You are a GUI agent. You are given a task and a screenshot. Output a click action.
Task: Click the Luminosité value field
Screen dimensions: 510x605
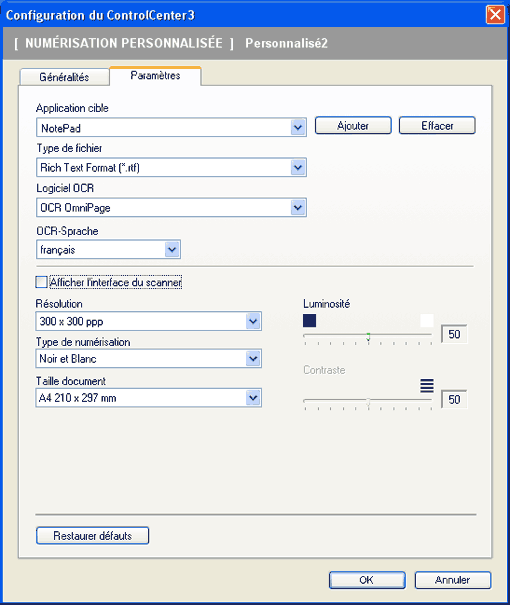[x=454, y=334]
